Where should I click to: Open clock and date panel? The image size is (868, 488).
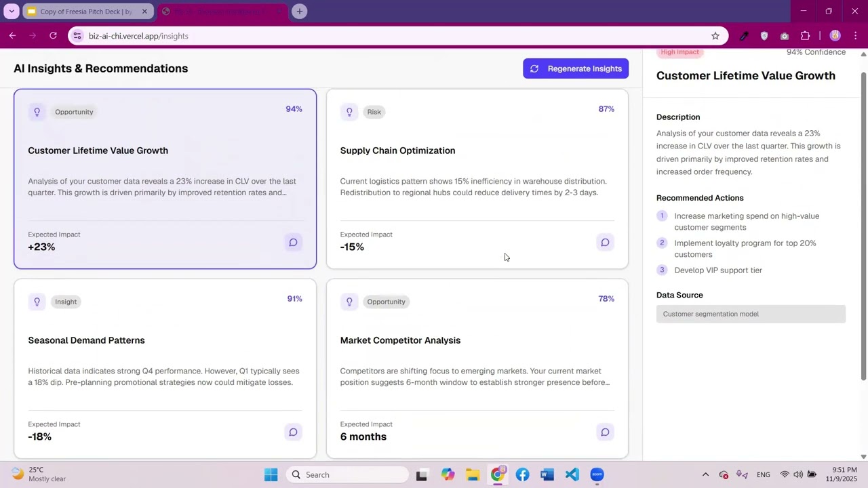[x=842, y=474]
